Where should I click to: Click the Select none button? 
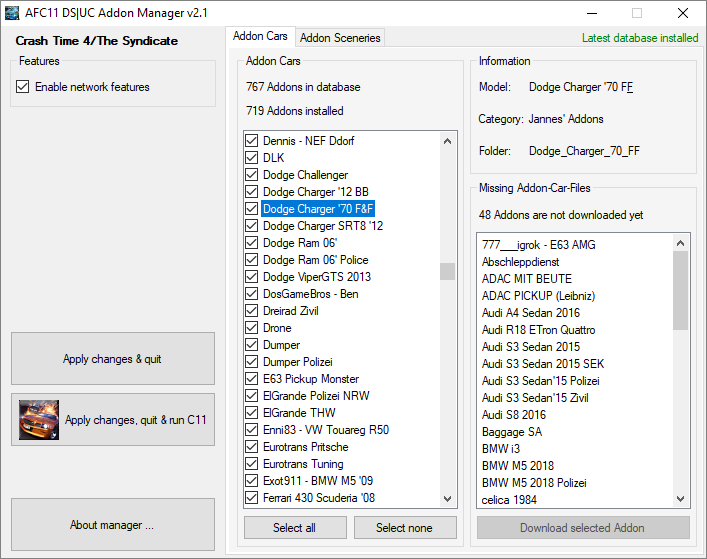point(405,527)
